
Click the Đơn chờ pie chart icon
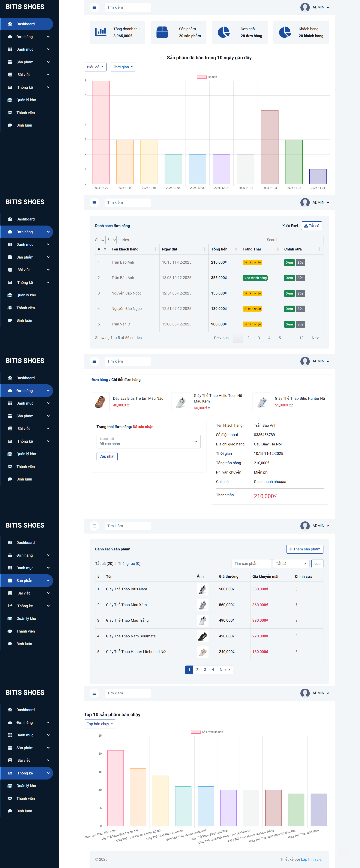point(223,32)
